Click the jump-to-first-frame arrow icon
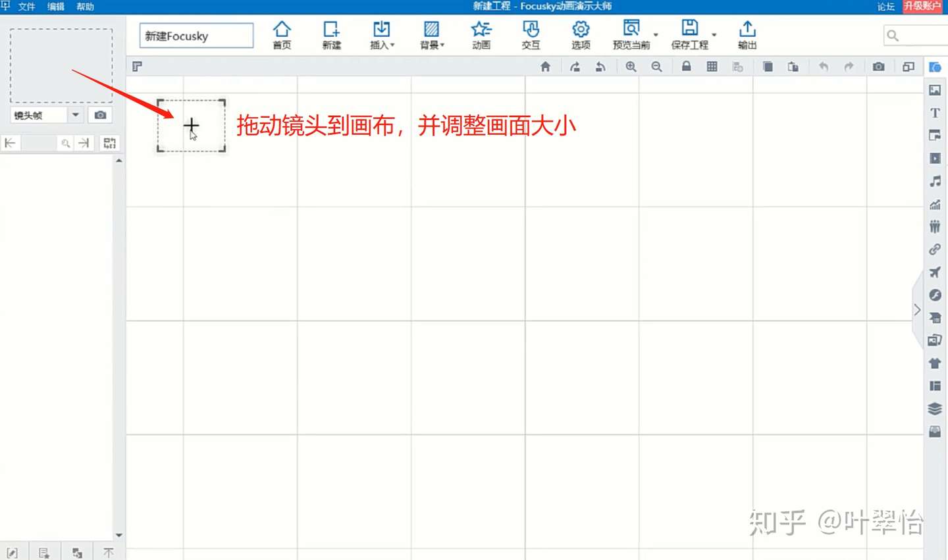The width and height of the screenshot is (948, 560). 10,143
